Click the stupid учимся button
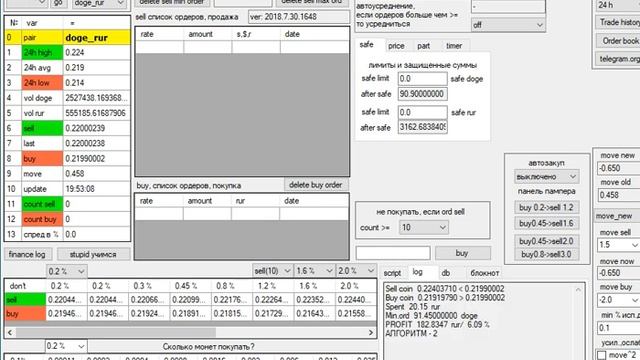 93,254
